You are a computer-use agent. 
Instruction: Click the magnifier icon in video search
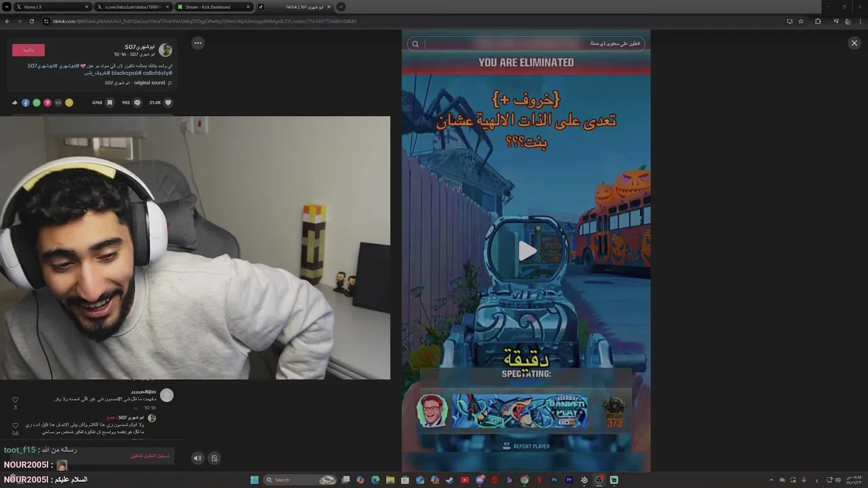pyautogui.click(x=415, y=44)
